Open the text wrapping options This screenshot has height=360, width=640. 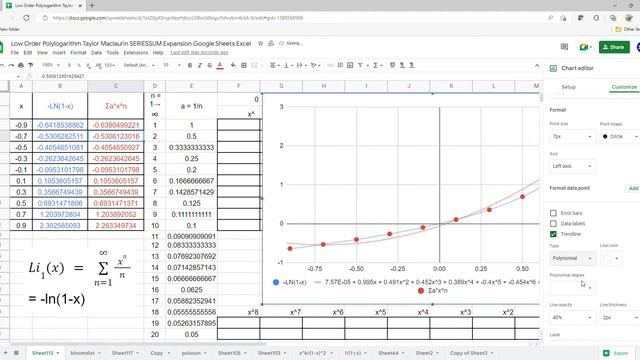click(x=301, y=65)
